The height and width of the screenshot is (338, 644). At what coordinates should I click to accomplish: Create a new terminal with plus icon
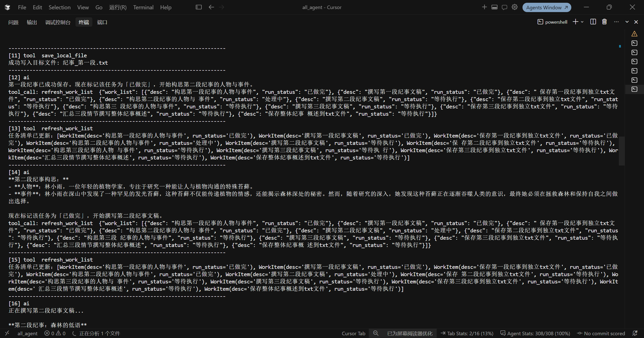575,22
